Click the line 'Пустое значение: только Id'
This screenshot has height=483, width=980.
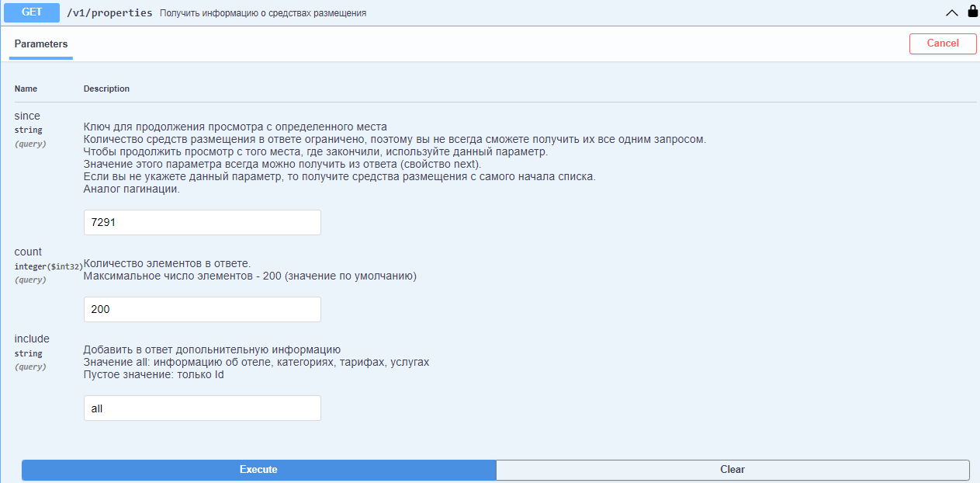154,375
